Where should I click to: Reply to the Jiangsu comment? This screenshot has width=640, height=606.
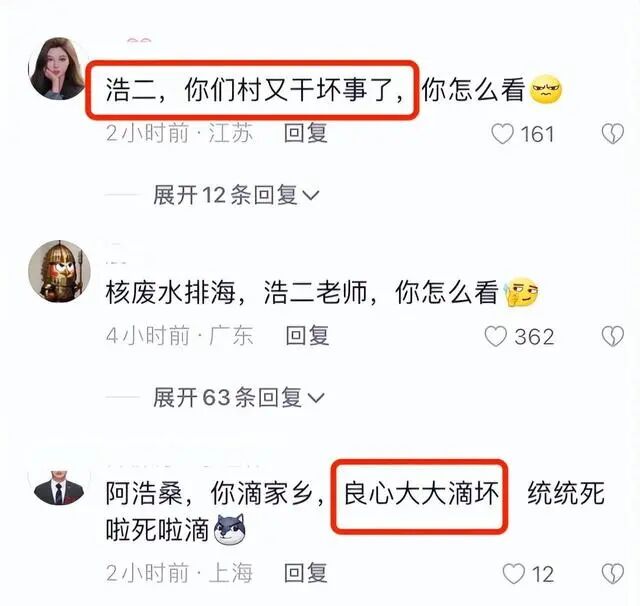coord(306,133)
